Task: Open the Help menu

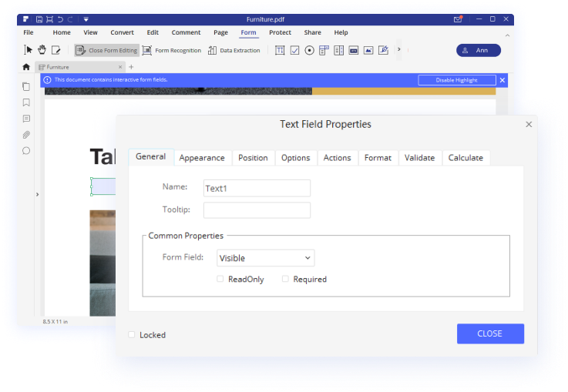Action: [341, 32]
